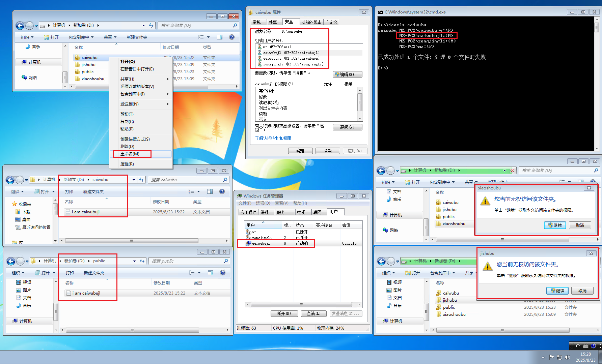Image resolution: width=602 pixels, height=364 pixels.
Task: Open Help in the context-menu Explorer window toolbar
Action: click(x=232, y=37)
